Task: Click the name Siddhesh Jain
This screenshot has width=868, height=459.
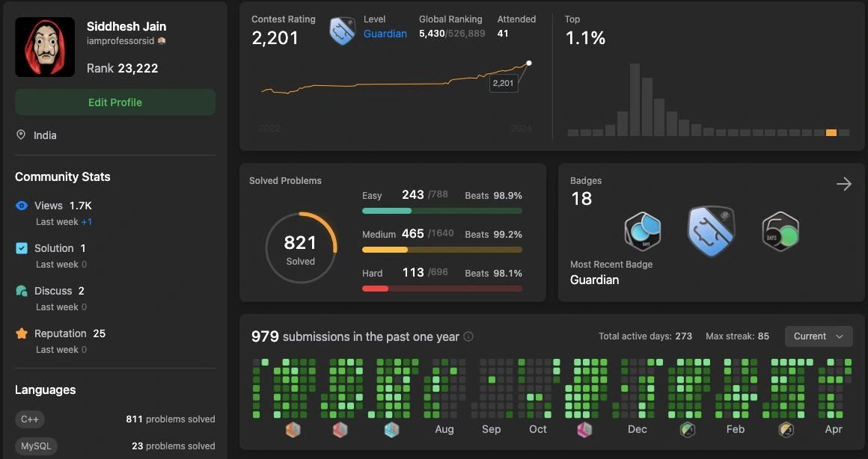Action: pyautogui.click(x=126, y=26)
